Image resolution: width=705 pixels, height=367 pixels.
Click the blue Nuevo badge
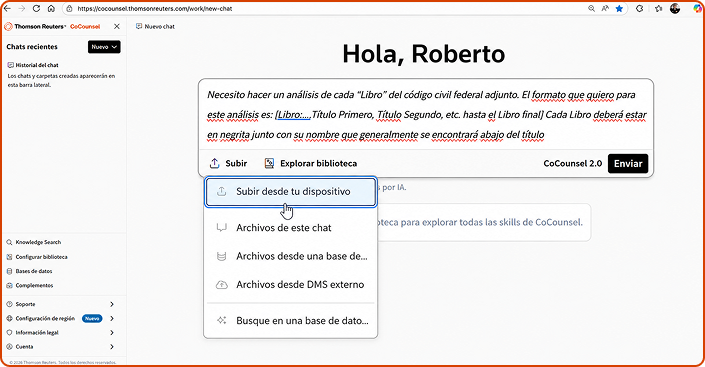92,318
